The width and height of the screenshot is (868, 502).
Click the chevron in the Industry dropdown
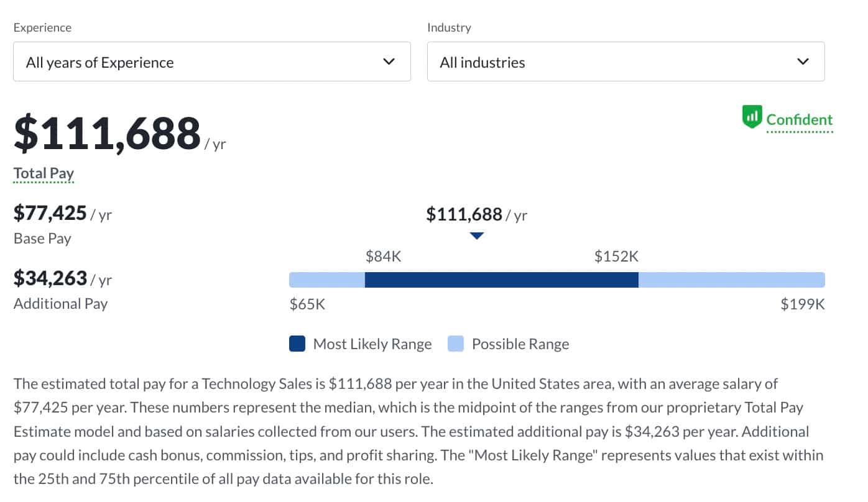pyautogui.click(x=803, y=62)
